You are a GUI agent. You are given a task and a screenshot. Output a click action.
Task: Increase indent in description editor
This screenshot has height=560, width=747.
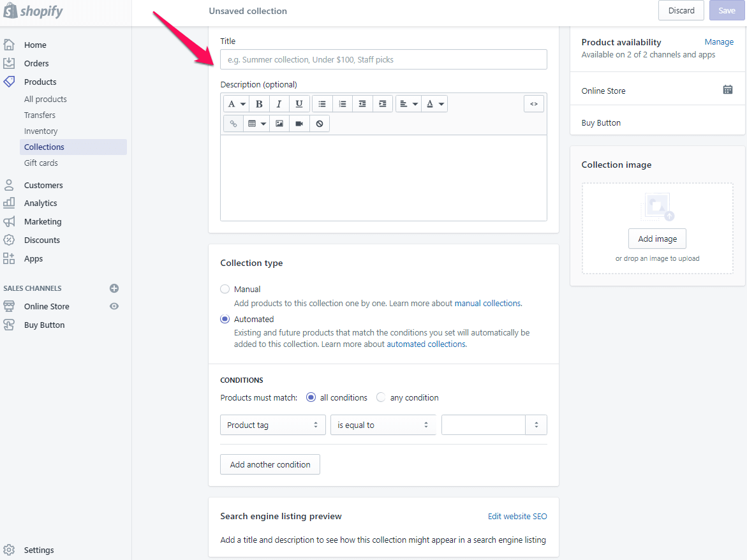click(x=382, y=104)
